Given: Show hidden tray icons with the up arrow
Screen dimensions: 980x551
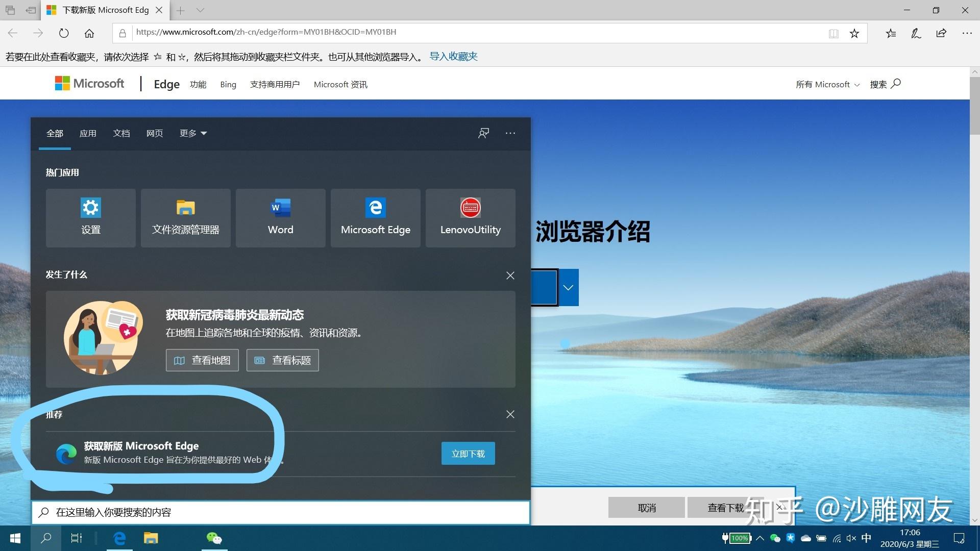Looking at the screenshot, I should [x=760, y=538].
